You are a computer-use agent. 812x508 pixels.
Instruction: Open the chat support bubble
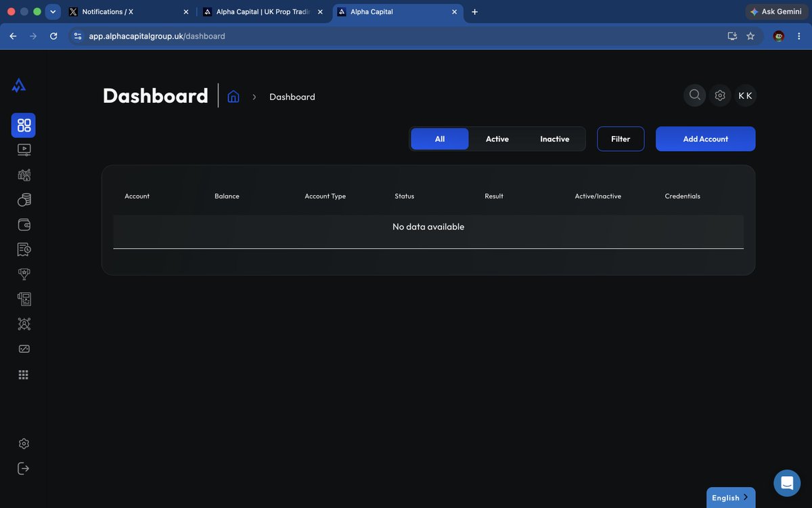tap(787, 483)
